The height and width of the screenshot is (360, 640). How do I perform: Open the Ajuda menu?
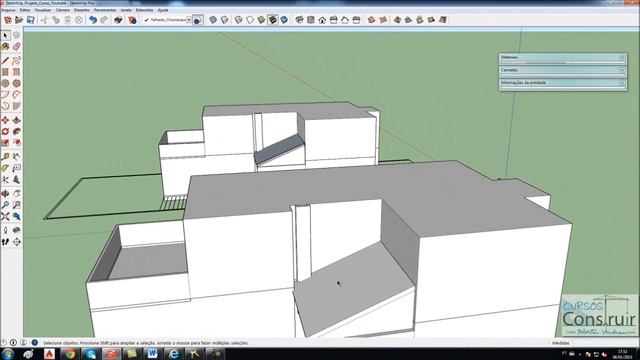pos(163,10)
